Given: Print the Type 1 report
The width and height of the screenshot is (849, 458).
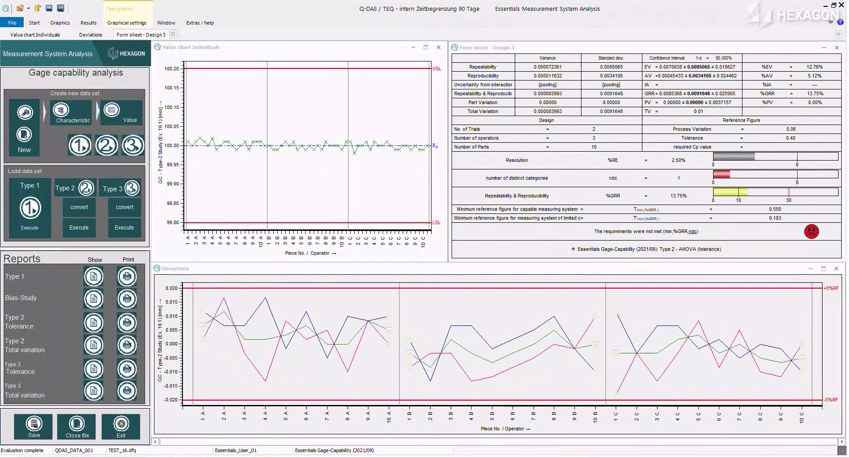Looking at the screenshot, I should [127, 276].
